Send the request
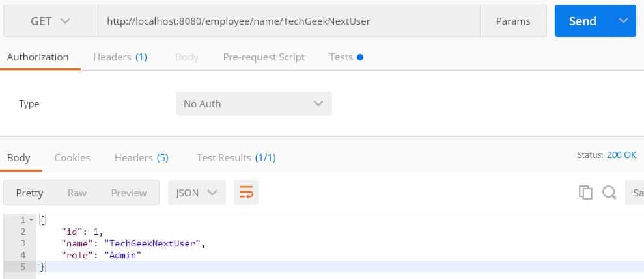 [x=583, y=21]
